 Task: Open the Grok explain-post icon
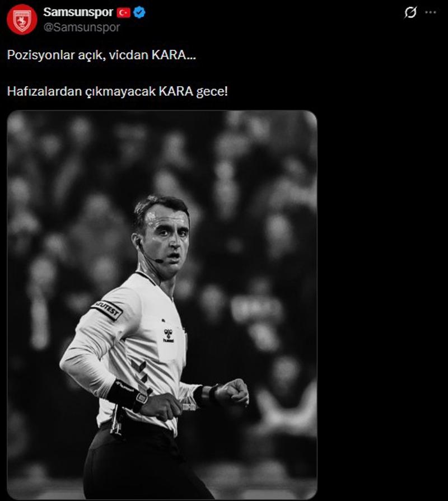(x=410, y=12)
